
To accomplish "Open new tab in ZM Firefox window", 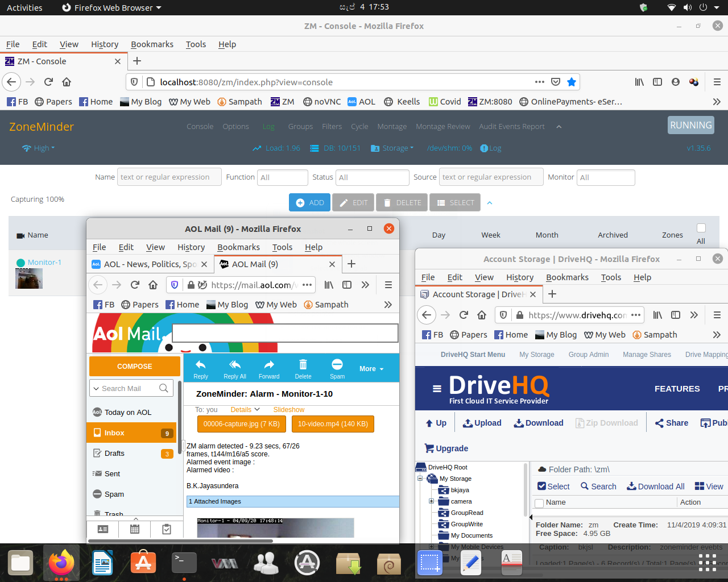I will point(137,61).
